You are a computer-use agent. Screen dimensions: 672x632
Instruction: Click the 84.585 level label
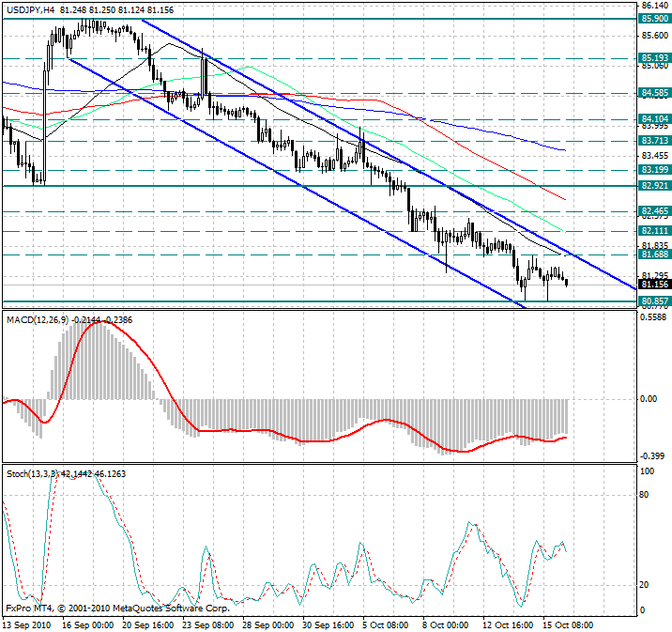(654, 93)
